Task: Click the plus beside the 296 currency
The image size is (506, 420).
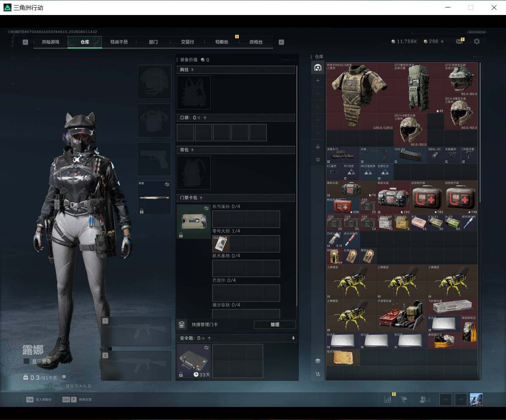Action: point(442,41)
